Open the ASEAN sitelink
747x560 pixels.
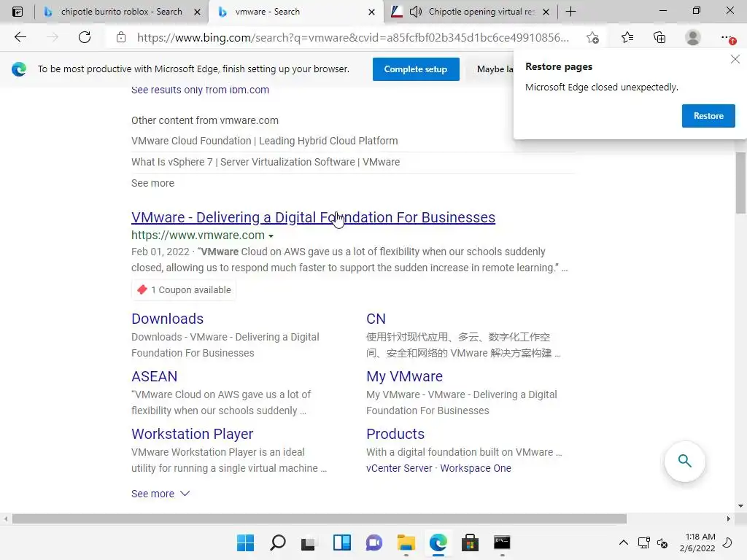click(155, 376)
